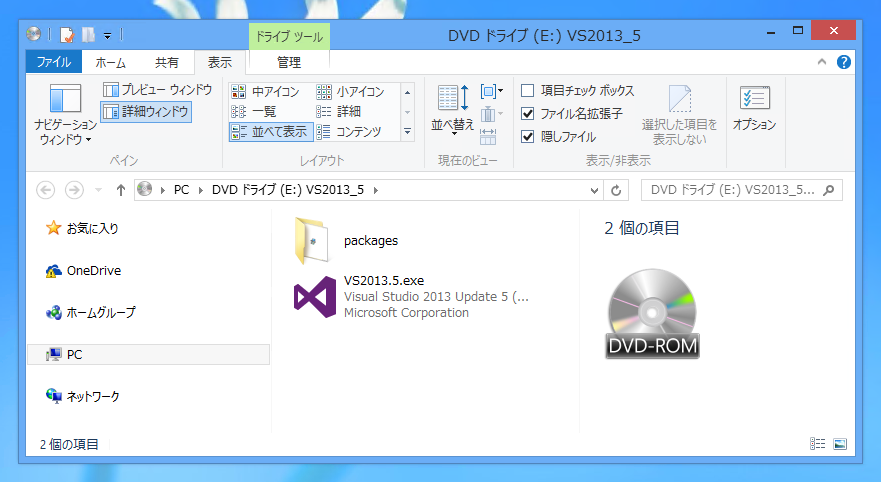The width and height of the screenshot is (881, 482).
Task: Open the ファイル tab
Action: click(x=54, y=62)
